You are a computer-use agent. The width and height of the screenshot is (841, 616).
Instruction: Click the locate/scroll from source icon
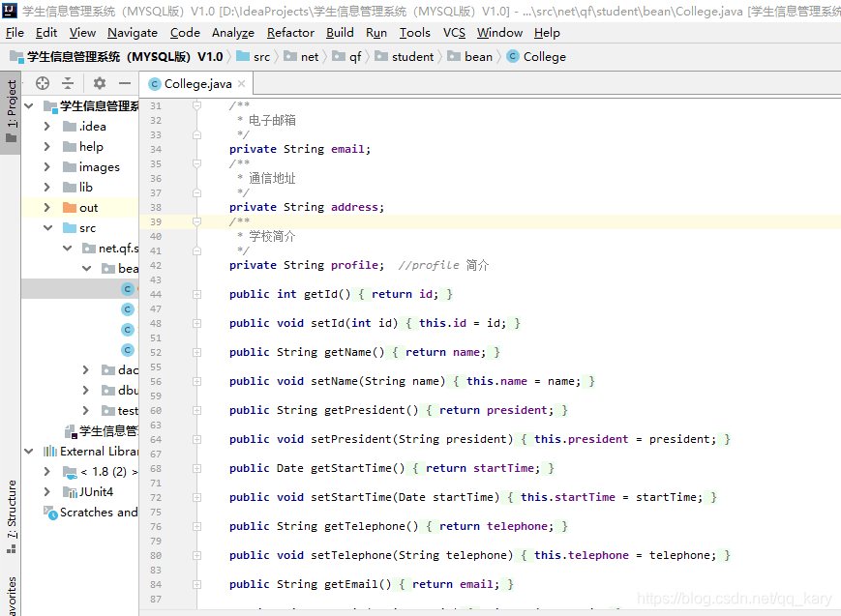43,83
